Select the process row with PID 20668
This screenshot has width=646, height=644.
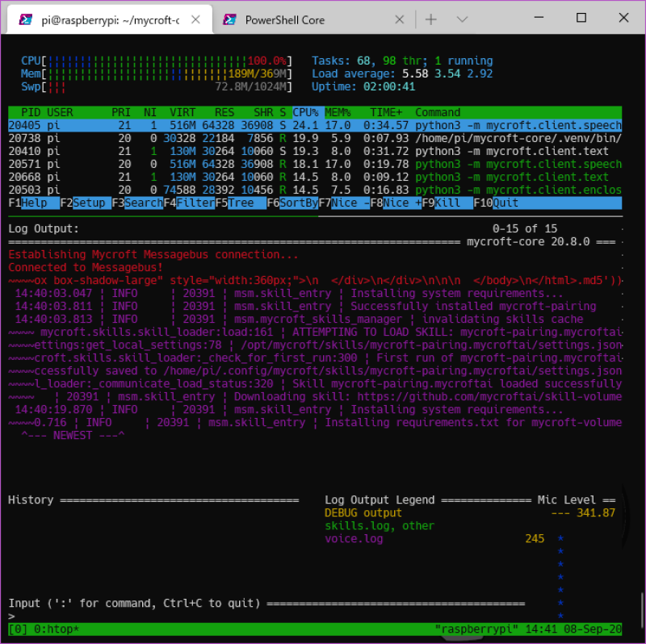[x=315, y=177]
